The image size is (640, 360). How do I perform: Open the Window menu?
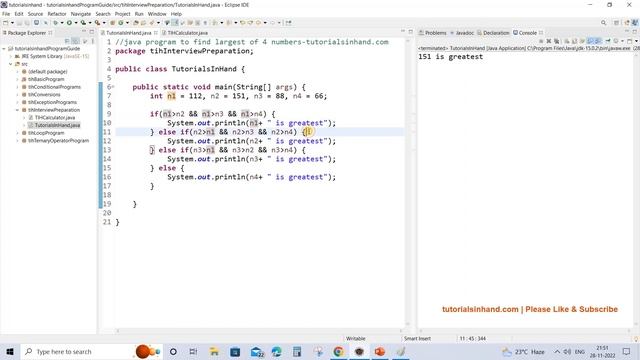pyautogui.click(x=157, y=14)
